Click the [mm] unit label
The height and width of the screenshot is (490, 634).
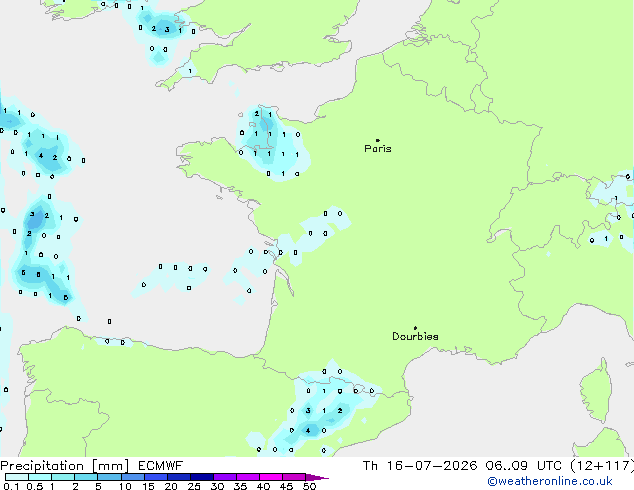pyautogui.click(x=111, y=466)
